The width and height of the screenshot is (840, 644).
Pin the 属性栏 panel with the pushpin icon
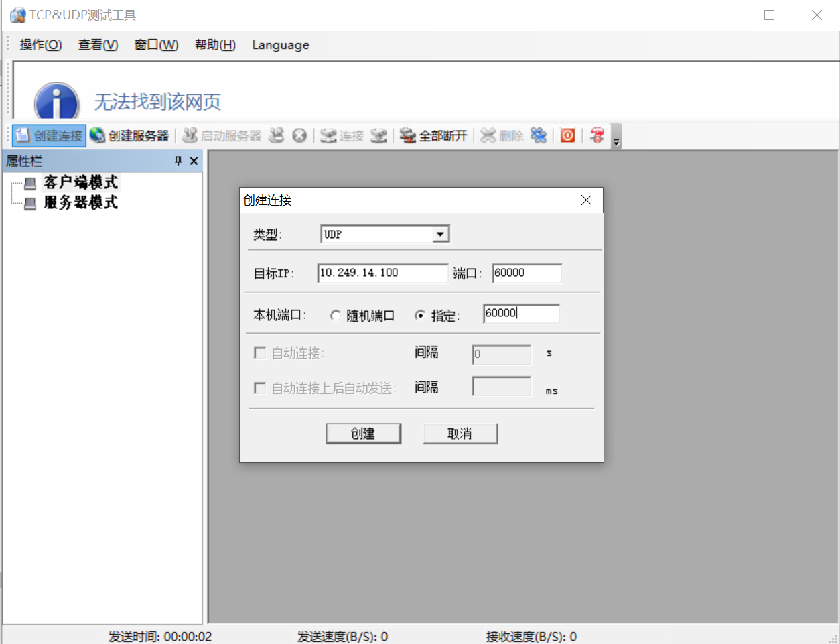point(178,161)
